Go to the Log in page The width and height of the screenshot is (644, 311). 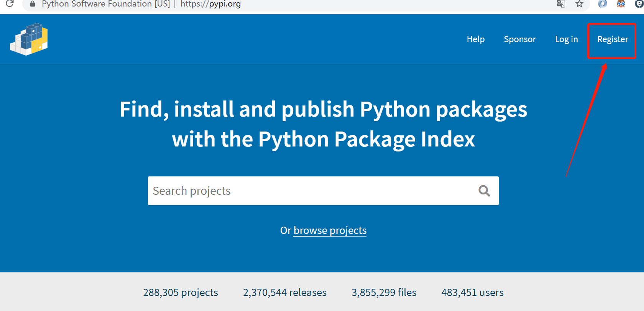566,39
